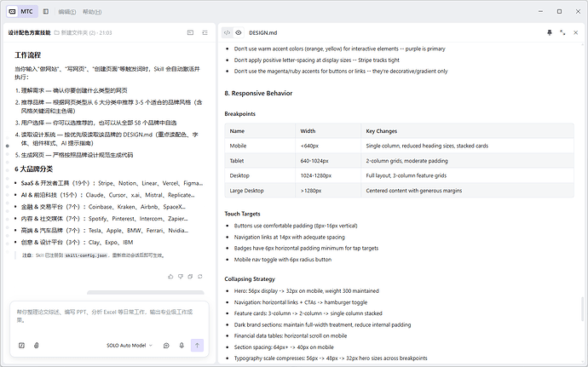Click the '金融 & 交易平台' list item
Screen dimensions: 588x367
103,207
